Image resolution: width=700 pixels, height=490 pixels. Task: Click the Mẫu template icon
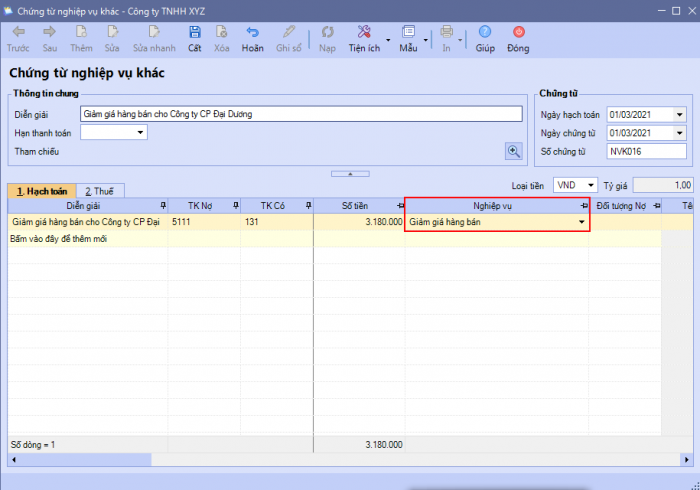pyautogui.click(x=408, y=32)
